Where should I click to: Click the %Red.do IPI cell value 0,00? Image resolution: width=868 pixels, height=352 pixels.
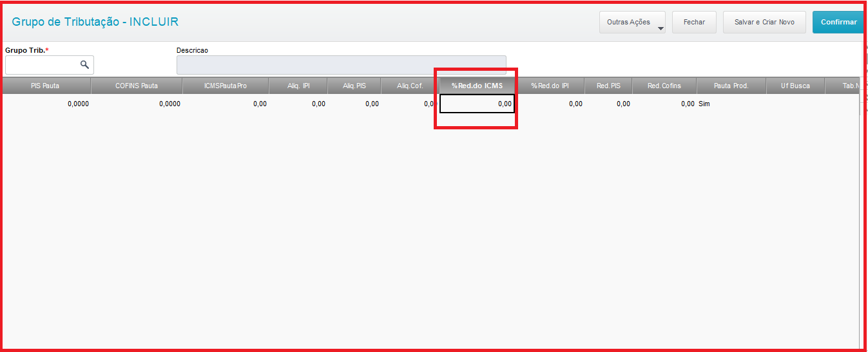(575, 104)
